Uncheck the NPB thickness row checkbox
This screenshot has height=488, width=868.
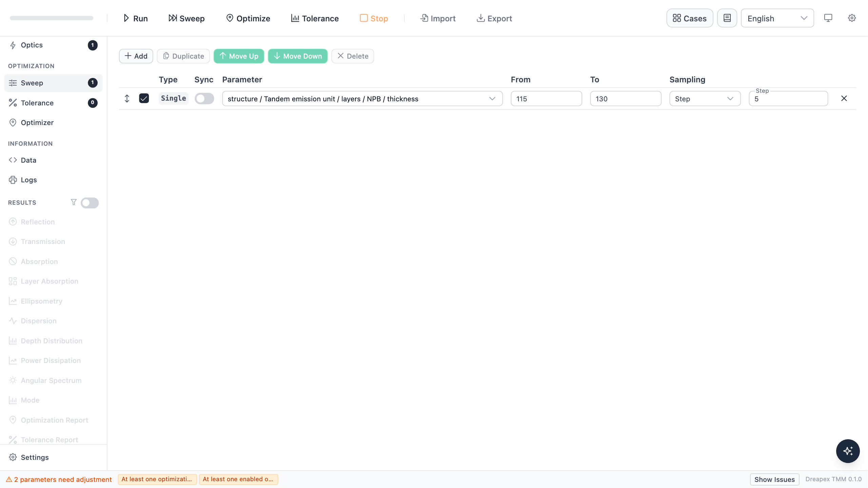(144, 99)
